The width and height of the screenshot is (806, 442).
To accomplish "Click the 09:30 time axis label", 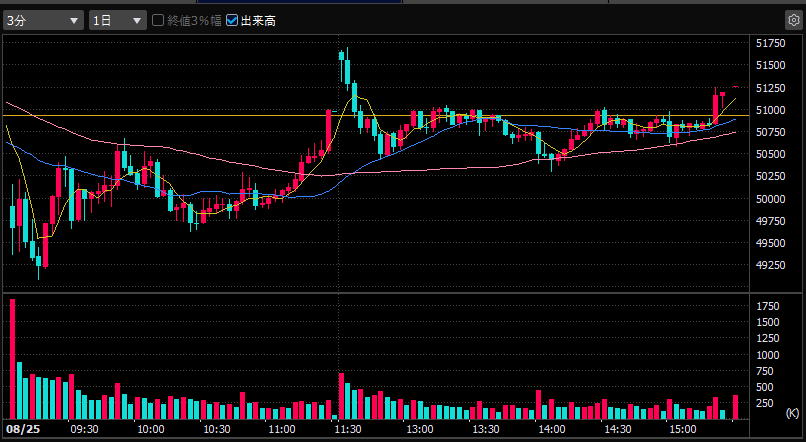I will click(84, 429).
